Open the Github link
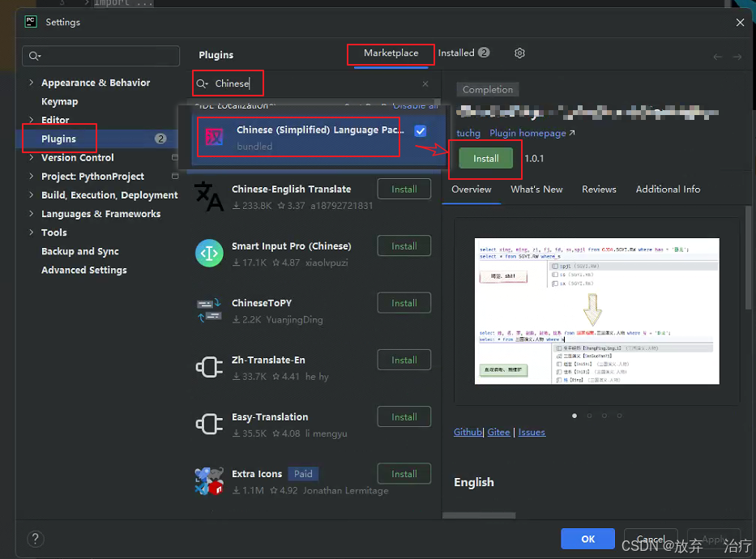 [x=468, y=433]
